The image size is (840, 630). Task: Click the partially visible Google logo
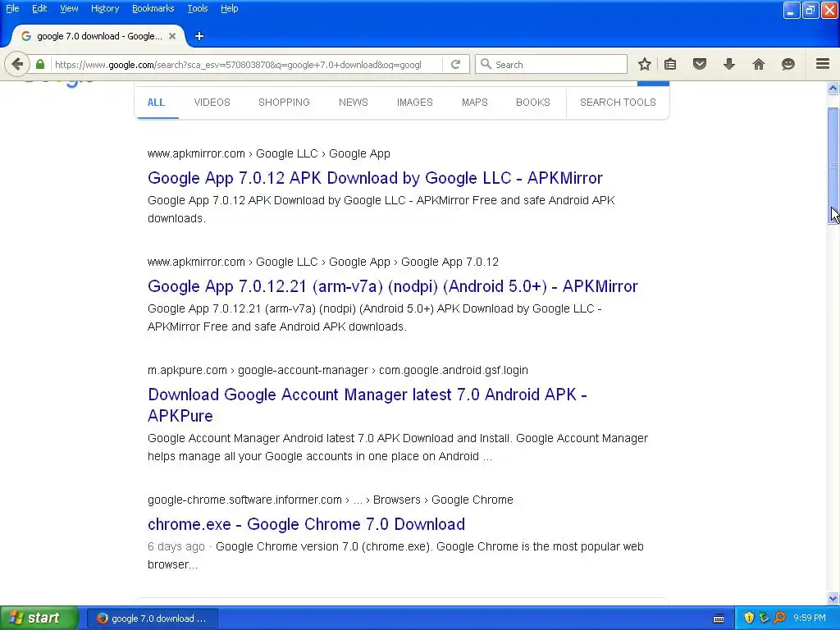[60, 83]
